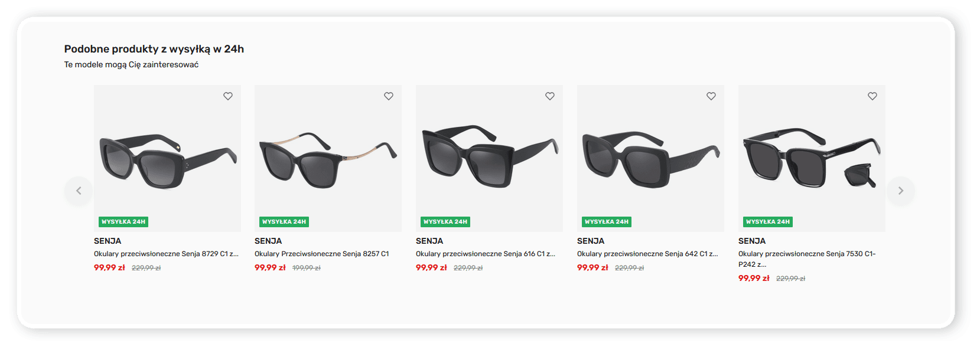Save Senja 642 C1 to favorites
The height and width of the screenshot is (350, 980).
coord(711,96)
